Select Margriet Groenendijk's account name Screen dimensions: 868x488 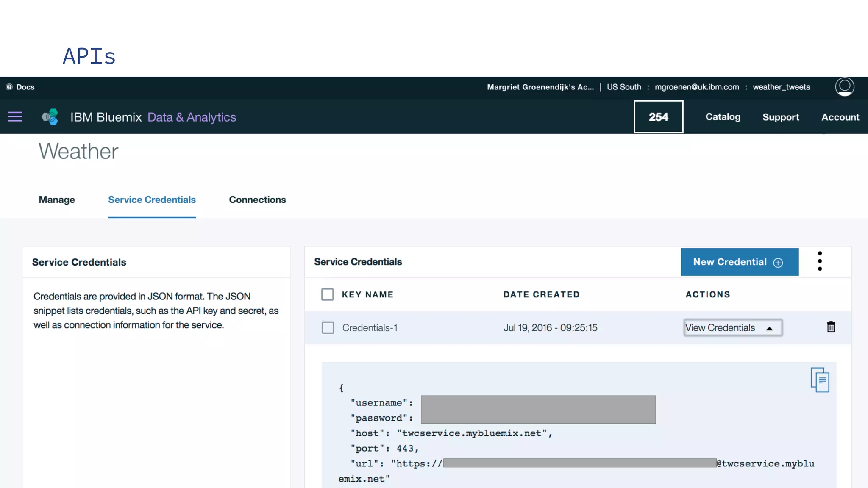(540, 87)
